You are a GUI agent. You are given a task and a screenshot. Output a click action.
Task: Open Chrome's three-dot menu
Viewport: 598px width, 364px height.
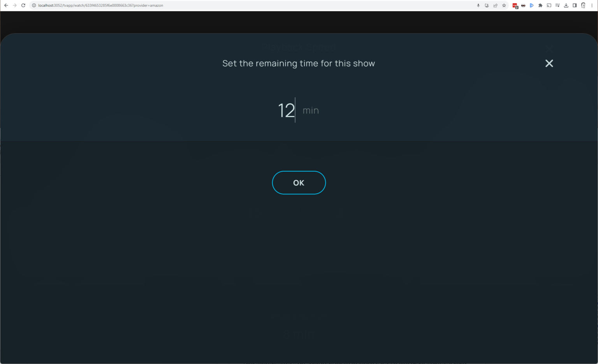coord(592,5)
